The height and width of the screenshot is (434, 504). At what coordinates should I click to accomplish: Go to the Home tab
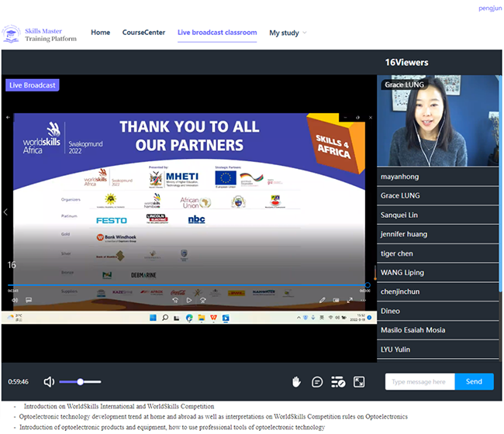100,33
